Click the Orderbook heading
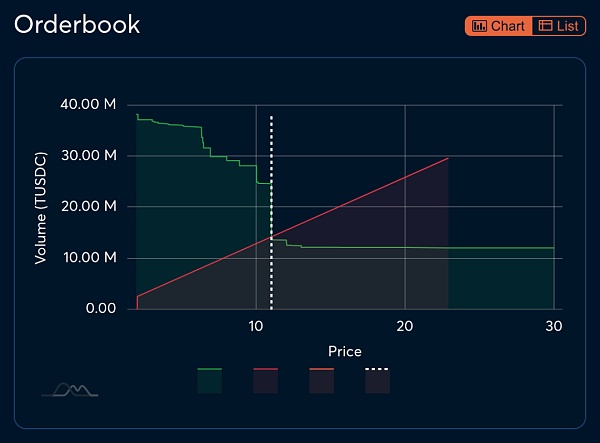Image resolution: width=600 pixels, height=443 pixels. 77,25
